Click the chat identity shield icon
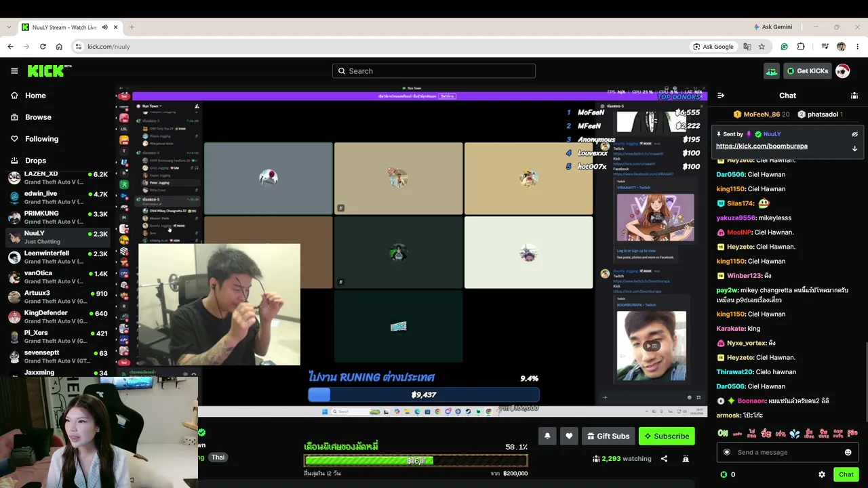 pyautogui.click(x=727, y=452)
